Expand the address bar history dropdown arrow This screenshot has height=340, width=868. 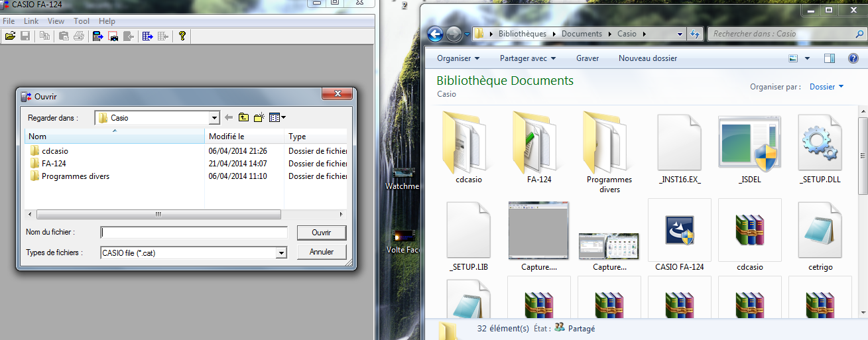(x=680, y=34)
